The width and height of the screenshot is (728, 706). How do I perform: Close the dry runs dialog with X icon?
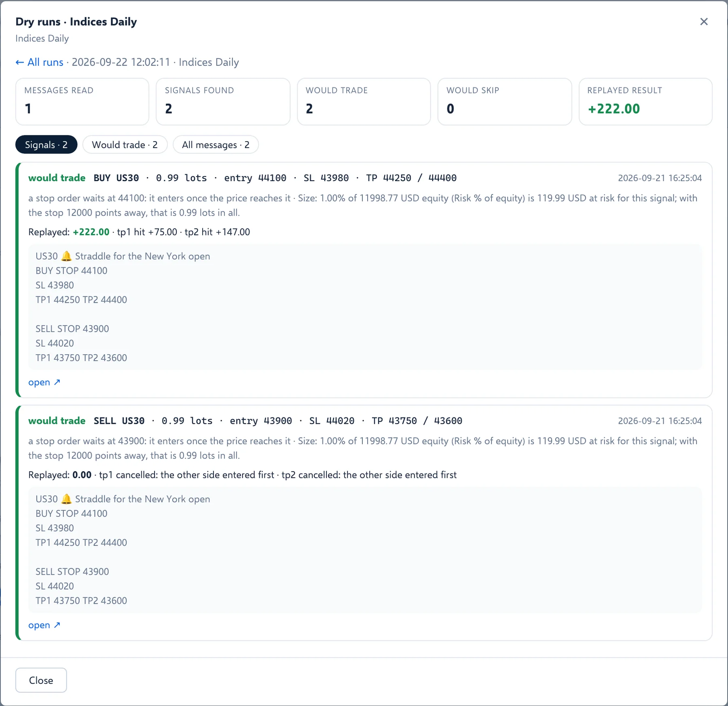pyautogui.click(x=704, y=21)
